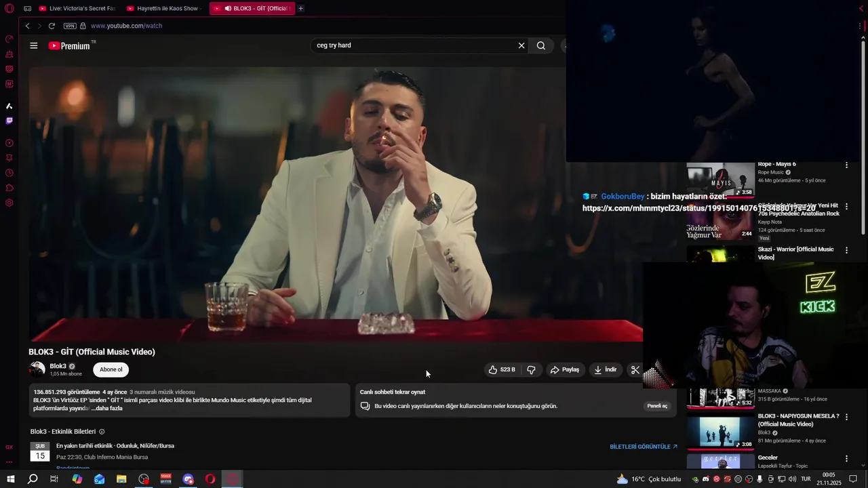Image resolution: width=868 pixels, height=488 pixels.
Task: Switch TUR keyboard language indicator
Action: 806,479
